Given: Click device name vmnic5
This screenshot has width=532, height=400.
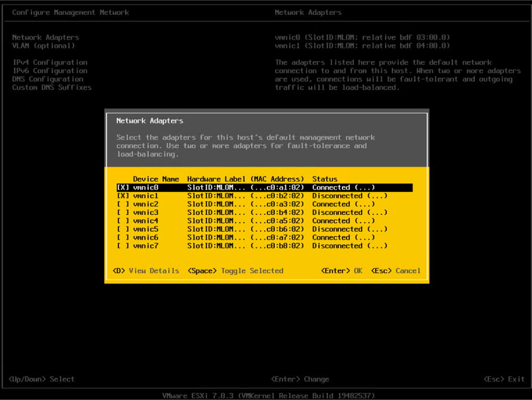Looking at the screenshot, I should [145, 229].
